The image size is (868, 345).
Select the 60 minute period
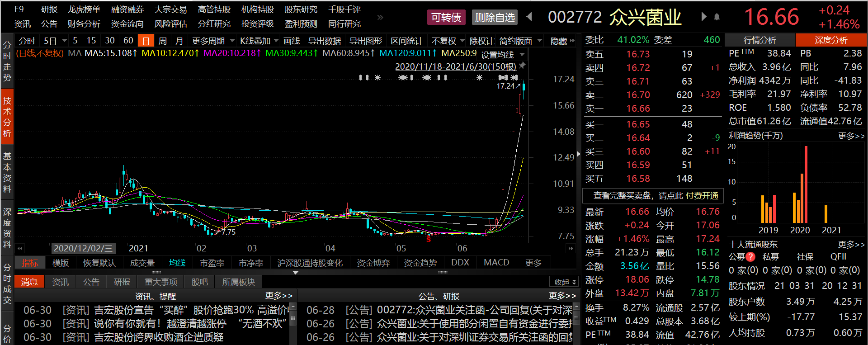(x=128, y=41)
